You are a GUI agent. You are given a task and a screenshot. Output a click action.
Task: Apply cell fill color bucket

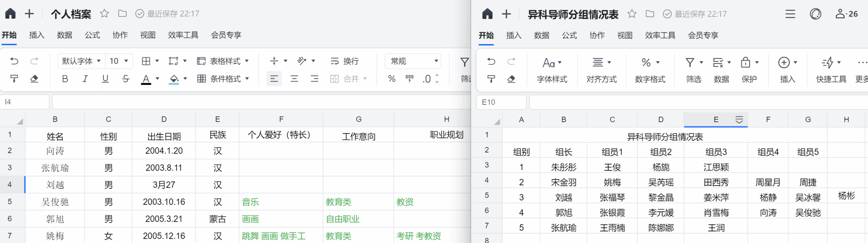click(x=174, y=79)
